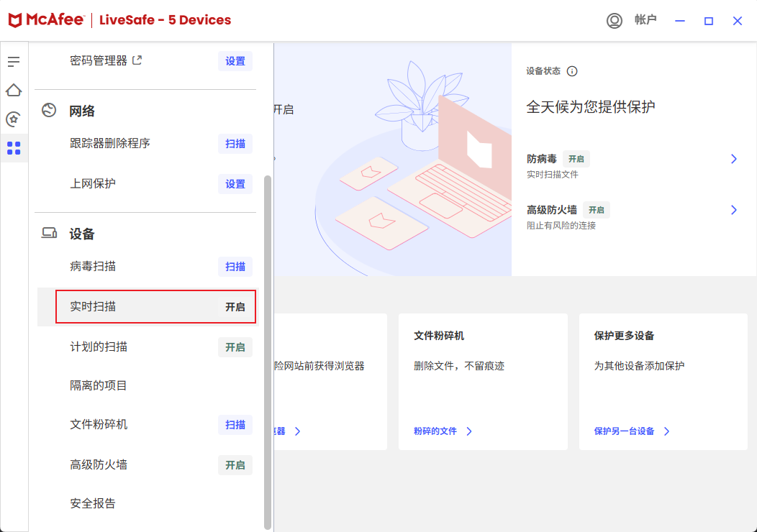The height and width of the screenshot is (532, 757).
Task: Open the protection score star icon
Action: pyautogui.click(x=14, y=119)
